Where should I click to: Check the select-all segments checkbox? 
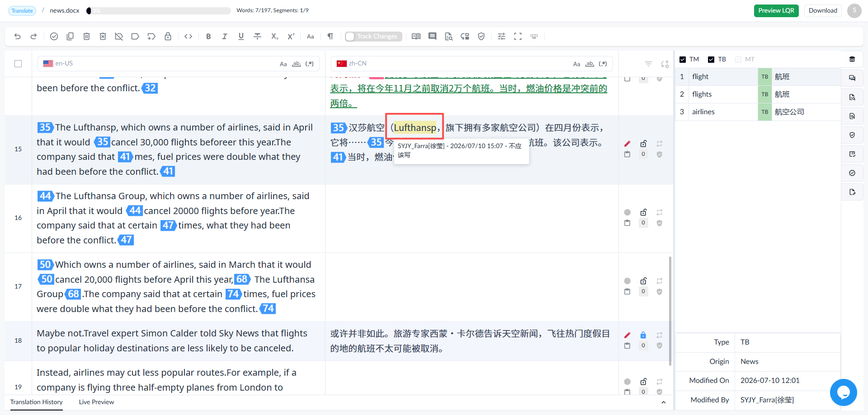pos(18,64)
